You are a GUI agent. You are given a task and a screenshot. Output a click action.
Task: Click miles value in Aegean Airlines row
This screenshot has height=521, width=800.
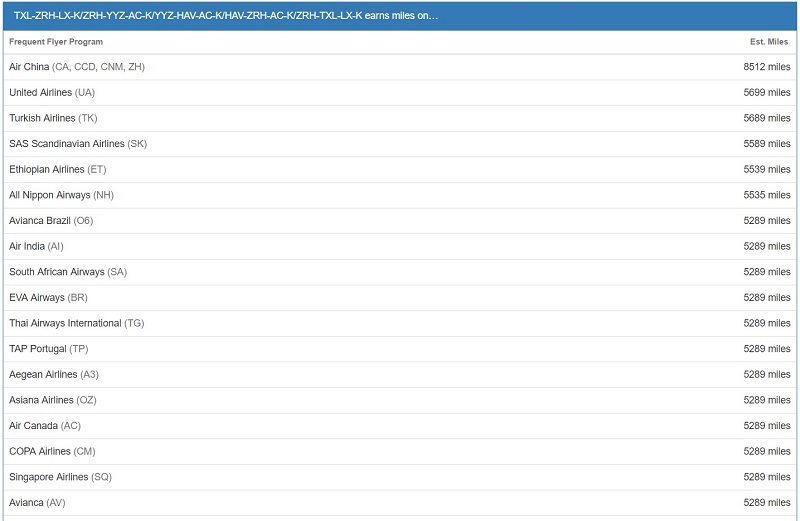click(x=767, y=375)
